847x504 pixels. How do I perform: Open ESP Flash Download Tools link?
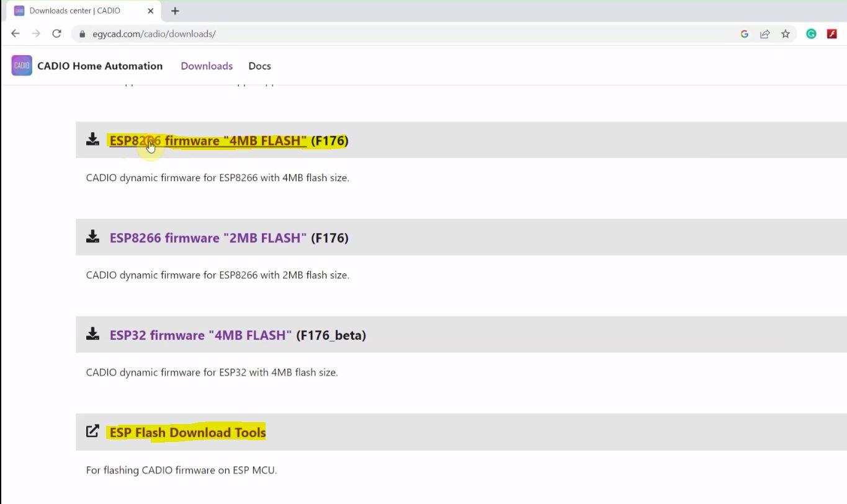tap(187, 432)
